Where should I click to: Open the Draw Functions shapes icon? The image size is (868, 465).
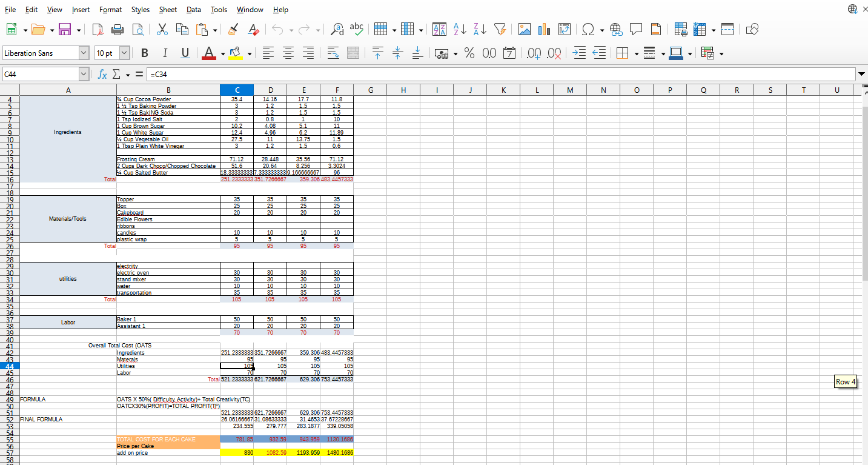(753, 29)
